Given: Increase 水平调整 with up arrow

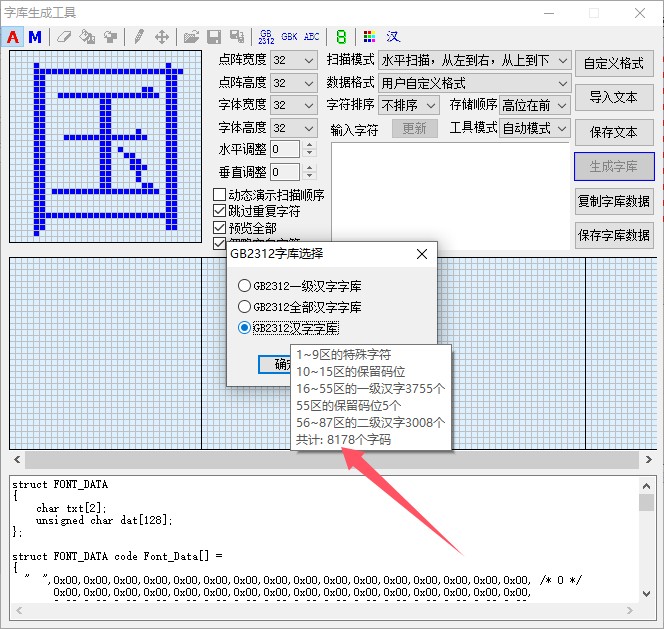Looking at the screenshot, I should pos(310,145).
